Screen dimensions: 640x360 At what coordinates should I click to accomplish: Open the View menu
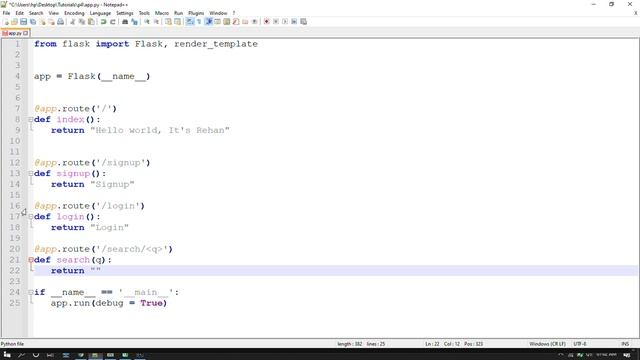53,13
